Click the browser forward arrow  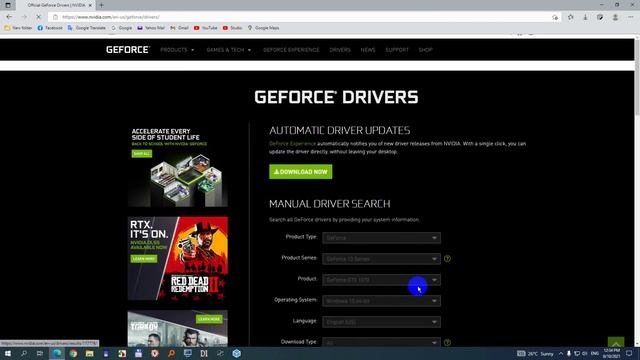coord(24,17)
